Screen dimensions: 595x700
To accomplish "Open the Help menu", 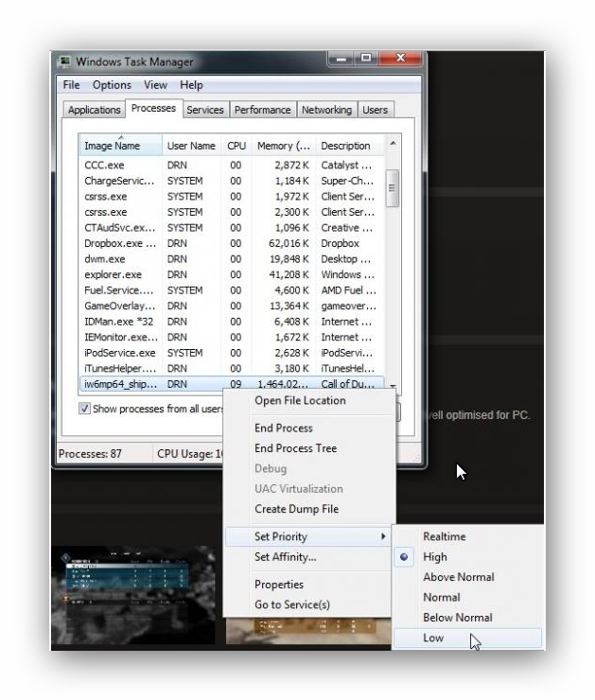I will [191, 85].
